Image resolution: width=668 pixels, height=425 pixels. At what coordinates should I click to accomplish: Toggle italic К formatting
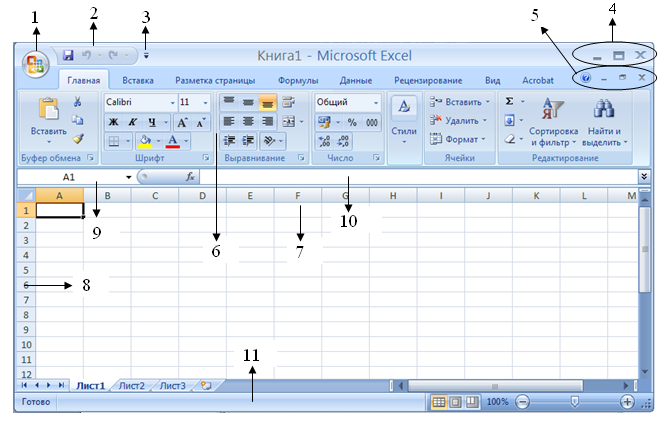coord(132,122)
